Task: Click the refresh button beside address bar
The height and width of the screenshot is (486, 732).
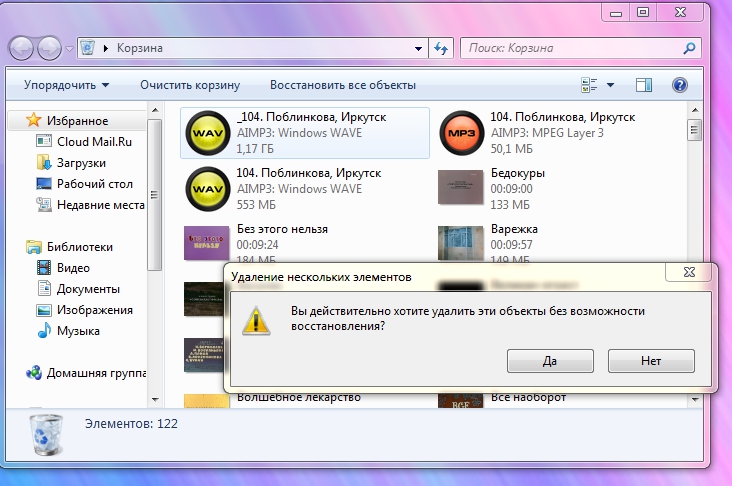Action: pos(442,48)
